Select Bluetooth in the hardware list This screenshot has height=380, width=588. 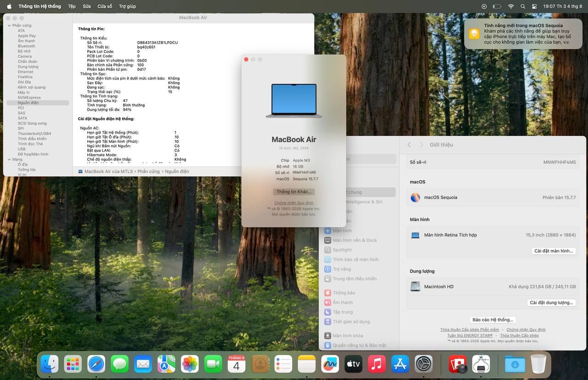(x=27, y=46)
